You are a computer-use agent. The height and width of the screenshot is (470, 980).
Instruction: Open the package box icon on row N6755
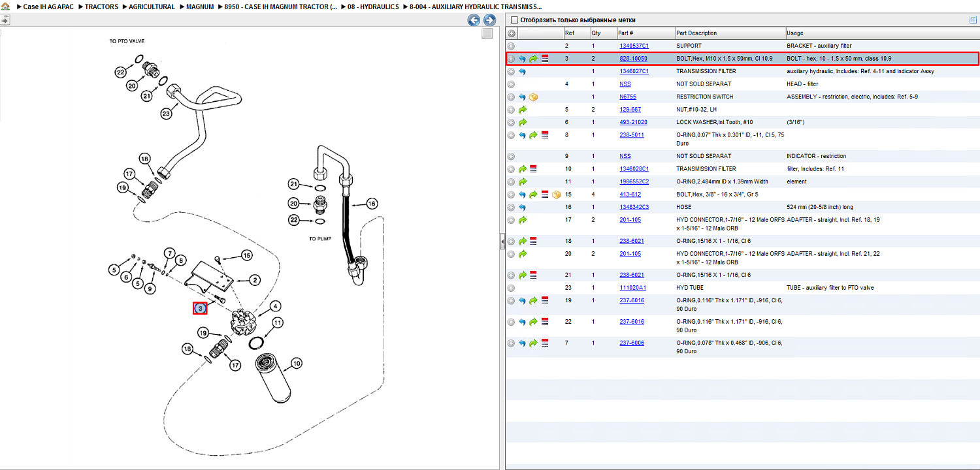point(533,97)
